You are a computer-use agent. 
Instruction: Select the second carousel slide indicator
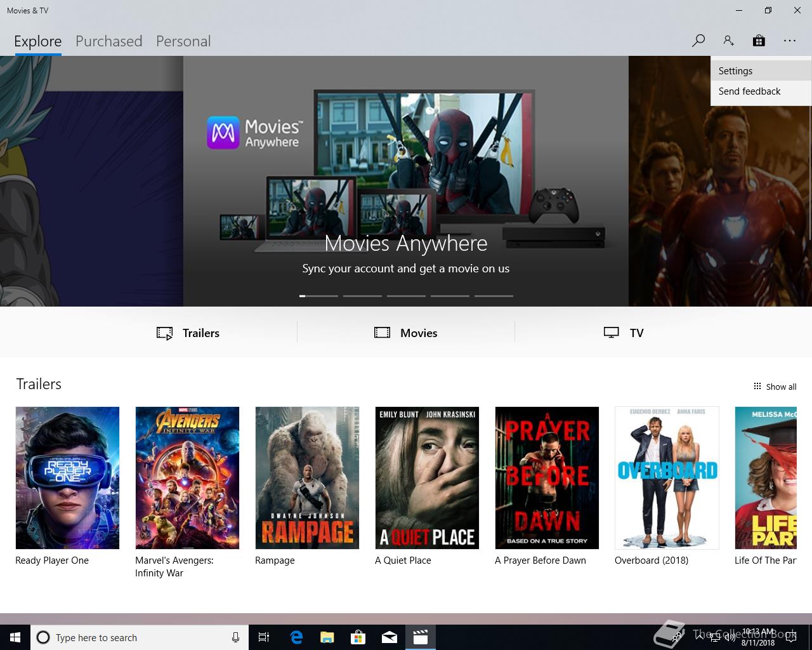tap(362, 296)
